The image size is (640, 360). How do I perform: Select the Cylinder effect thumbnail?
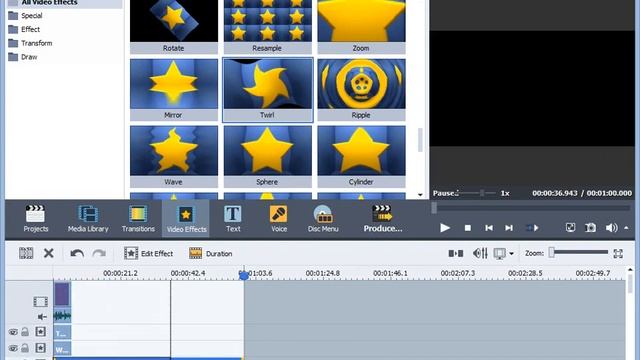361,156
